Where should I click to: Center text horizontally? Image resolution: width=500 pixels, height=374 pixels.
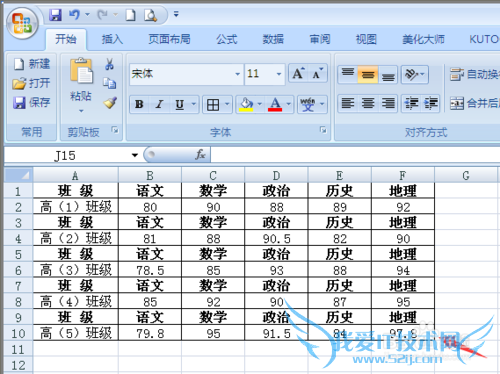368,103
